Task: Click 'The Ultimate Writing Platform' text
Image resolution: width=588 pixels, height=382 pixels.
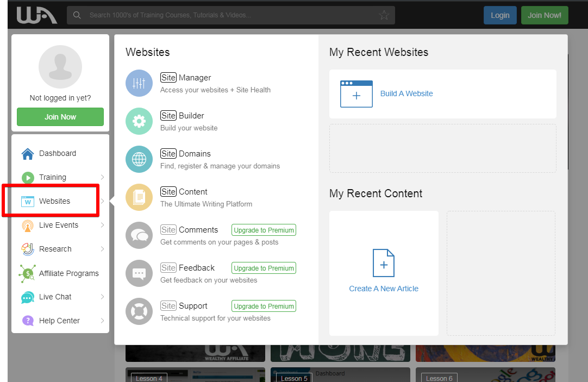Action: tap(207, 204)
